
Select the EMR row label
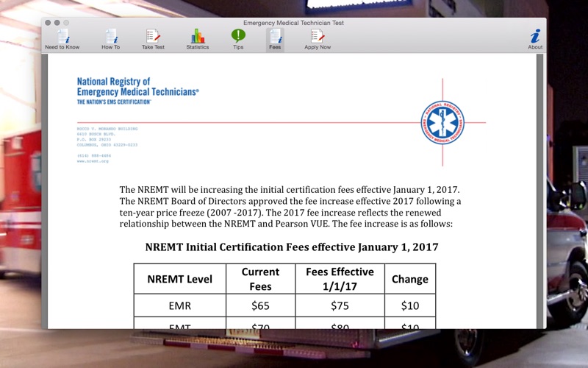[179, 305]
